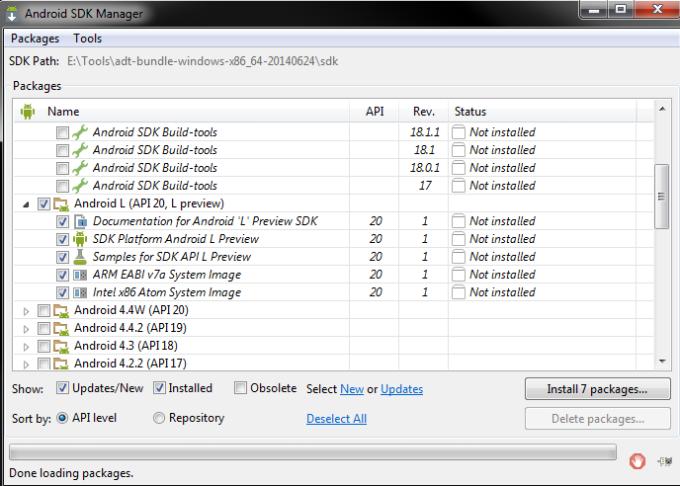Click the SDK Path text value
This screenshot has height=486, width=680.
[203, 61]
